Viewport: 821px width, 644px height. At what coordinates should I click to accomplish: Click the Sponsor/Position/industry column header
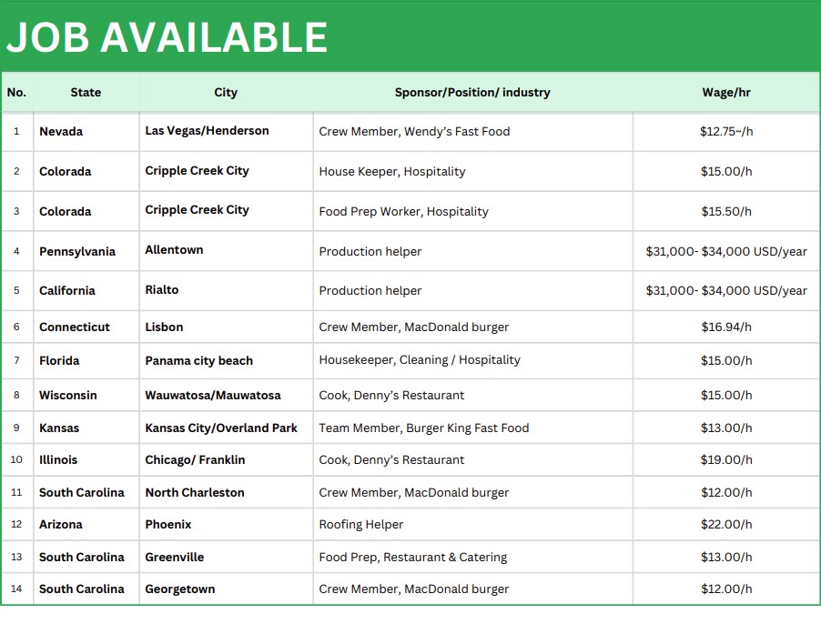472,93
